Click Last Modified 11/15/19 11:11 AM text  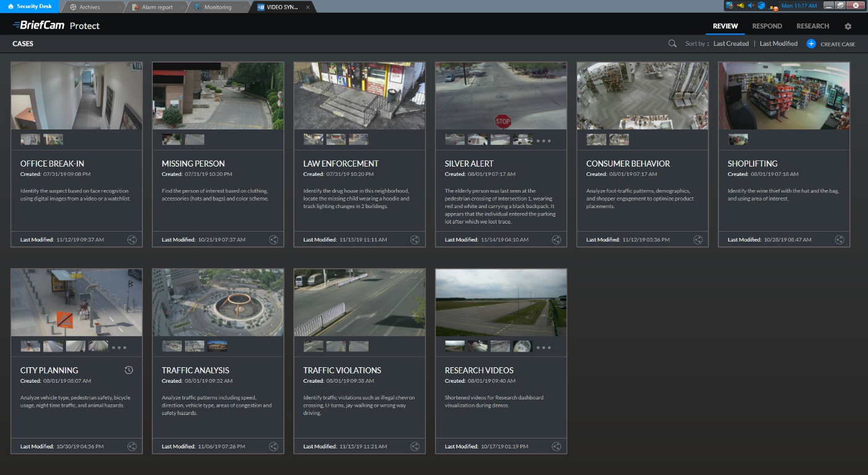(x=345, y=240)
